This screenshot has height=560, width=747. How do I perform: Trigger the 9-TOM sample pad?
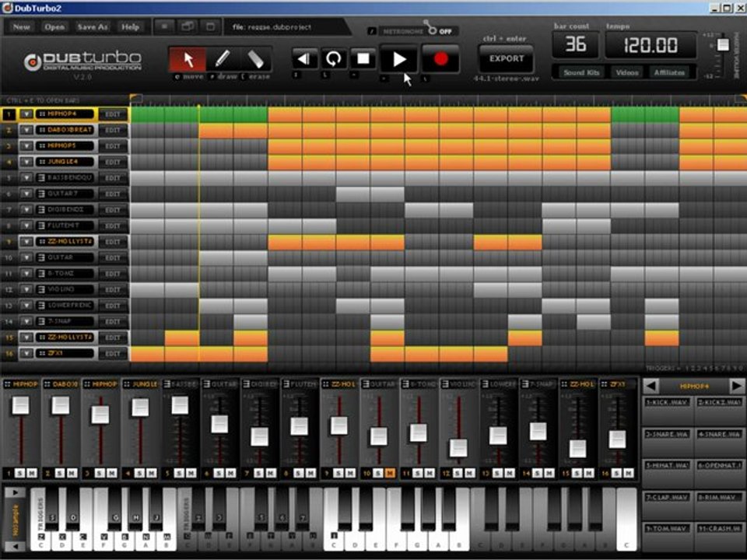pyautogui.click(x=667, y=536)
